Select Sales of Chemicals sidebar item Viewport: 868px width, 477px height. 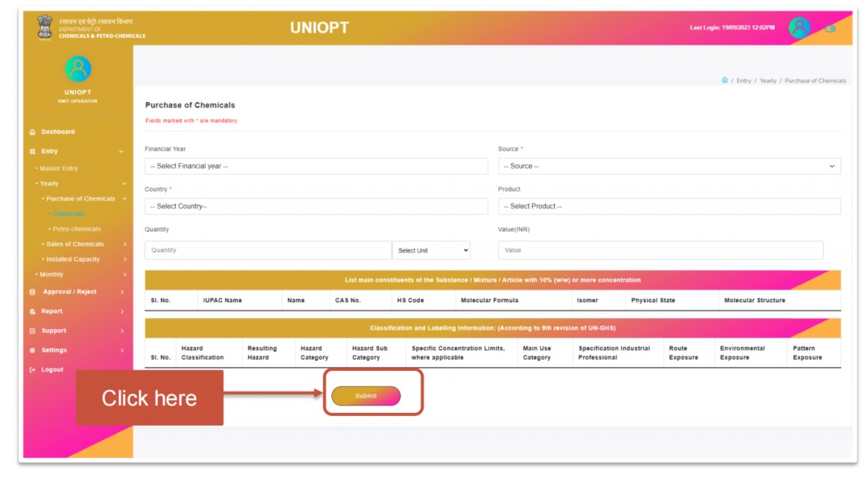point(75,244)
